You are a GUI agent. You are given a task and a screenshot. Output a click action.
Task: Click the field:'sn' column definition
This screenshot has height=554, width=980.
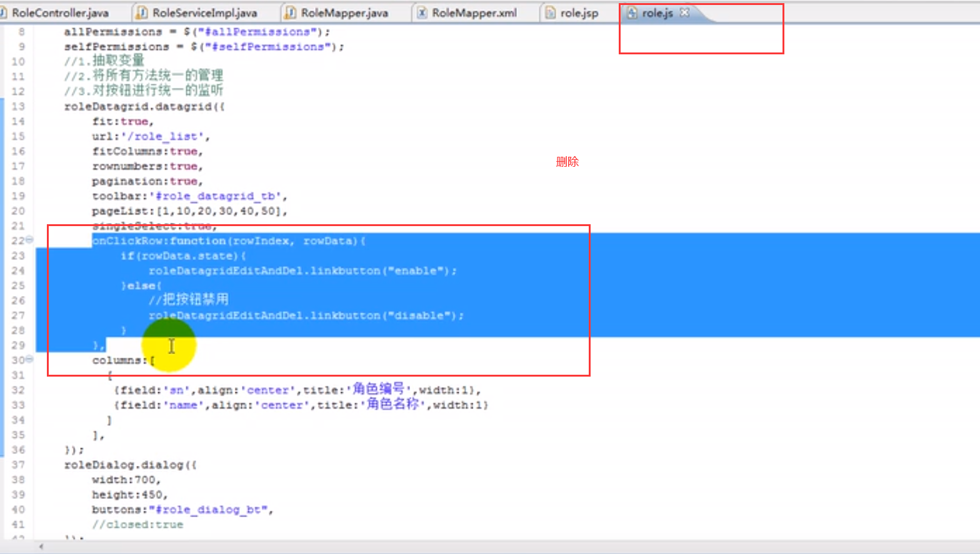(x=297, y=390)
